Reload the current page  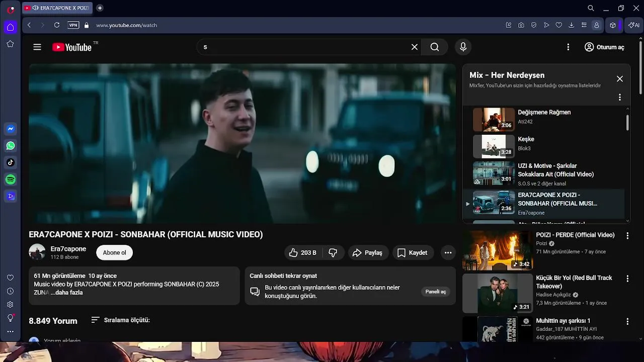[x=57, y=25]
